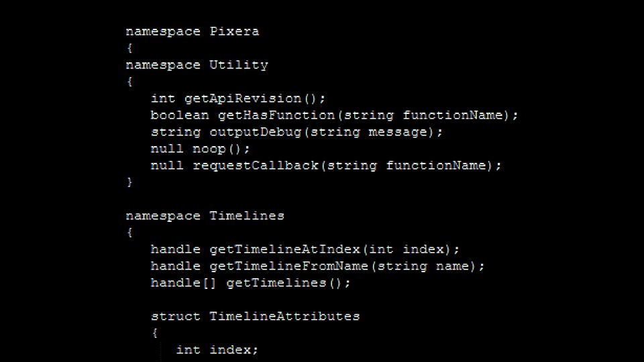
Task: Click the 'int index;' member line
Action: tap(217, 350)
